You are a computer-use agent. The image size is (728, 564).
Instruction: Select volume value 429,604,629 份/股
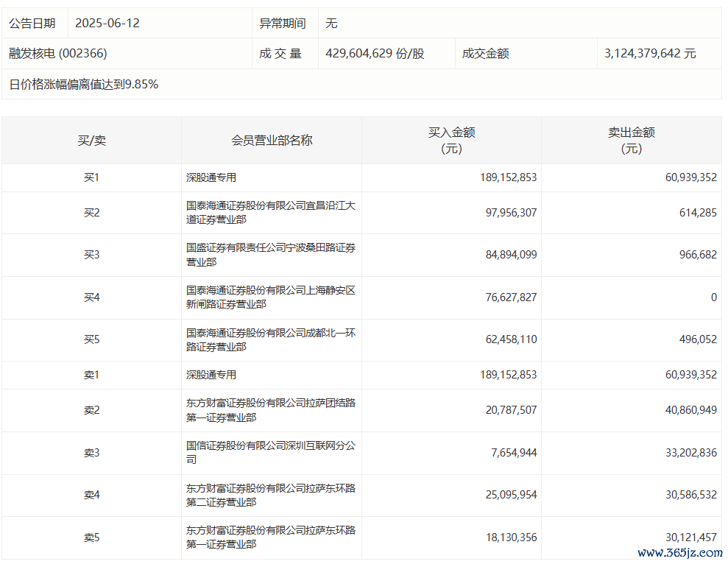(x=375, y=54)
